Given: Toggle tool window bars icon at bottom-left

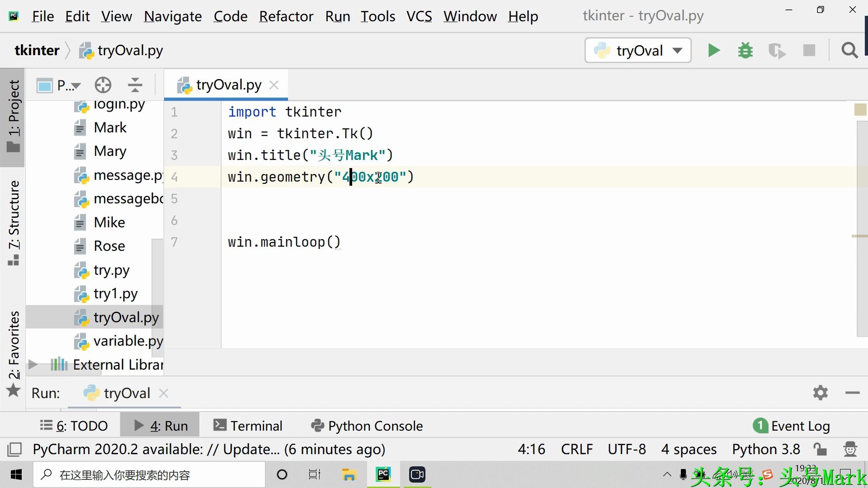Looking at the screenshot, I should pos(14,449).
